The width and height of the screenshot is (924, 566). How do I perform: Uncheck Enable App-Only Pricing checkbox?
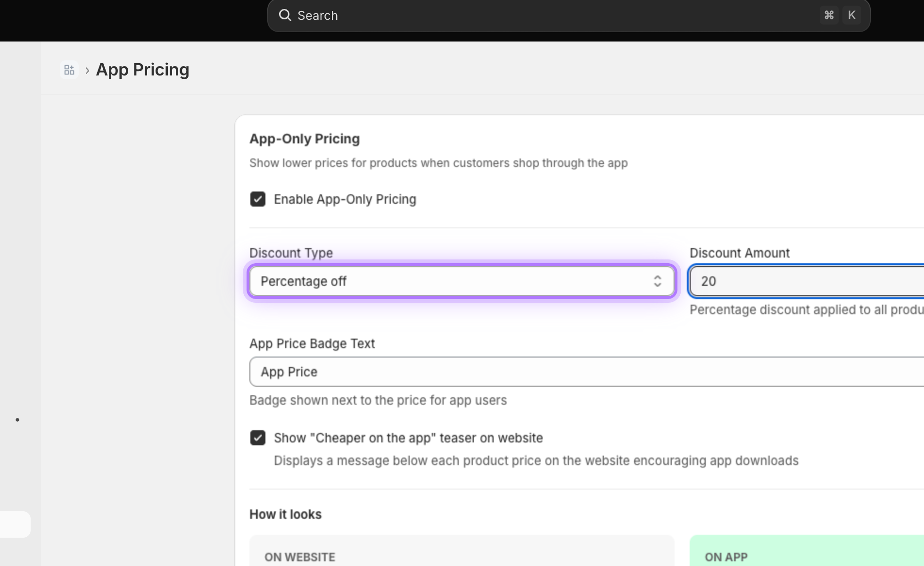pyautogui.click(x=258, y=199)
